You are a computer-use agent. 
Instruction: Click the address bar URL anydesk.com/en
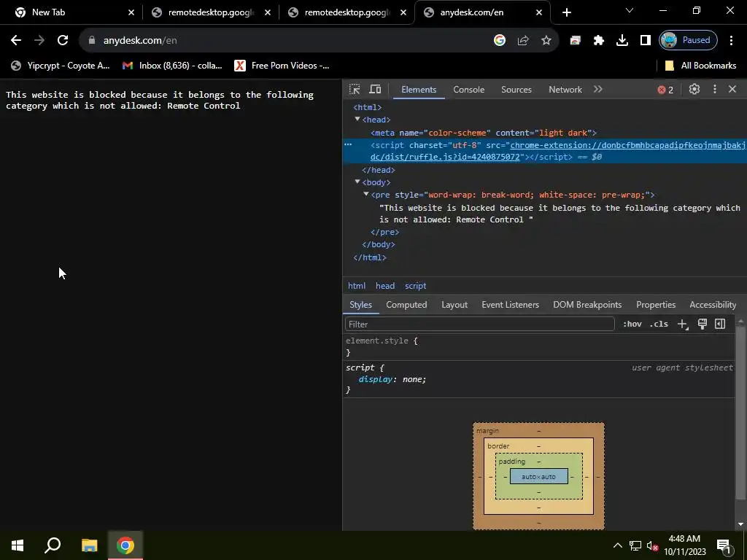140,41
